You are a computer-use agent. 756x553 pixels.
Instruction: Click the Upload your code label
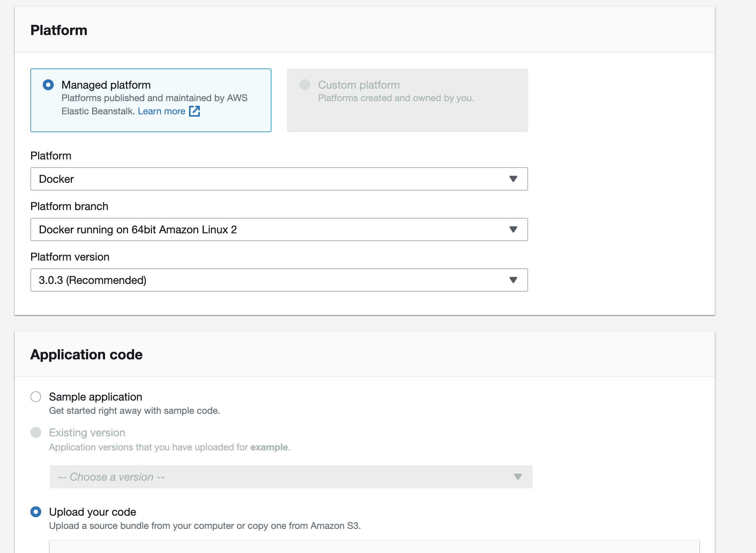(93, 512)
